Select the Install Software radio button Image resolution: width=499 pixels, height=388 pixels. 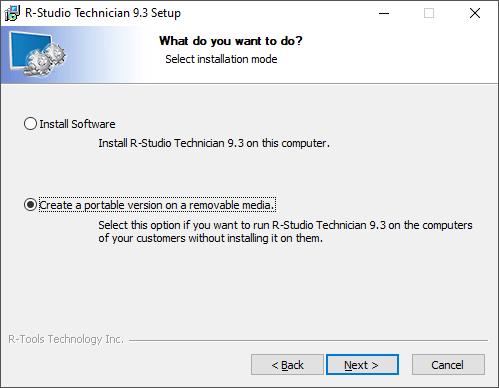pos(30,124)
